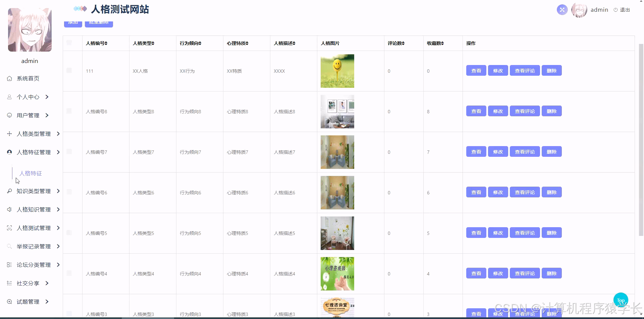Viewport: 644px width, 319px height.
Task: Expand the 用户管理 chevron
Action: [x=47, y=115]
